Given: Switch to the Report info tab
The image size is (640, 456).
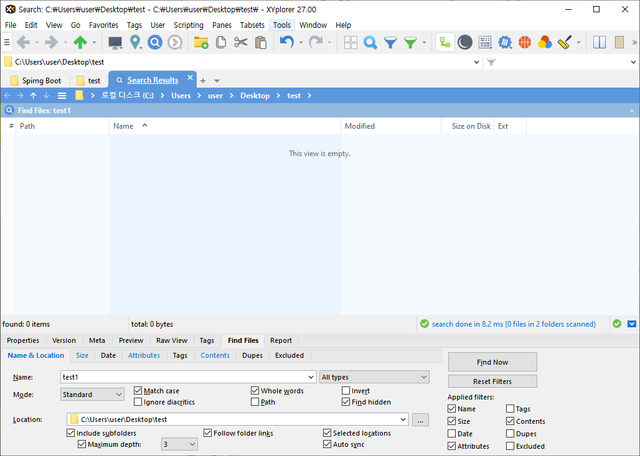Looking at the screenshot, I should pos(281,340).
